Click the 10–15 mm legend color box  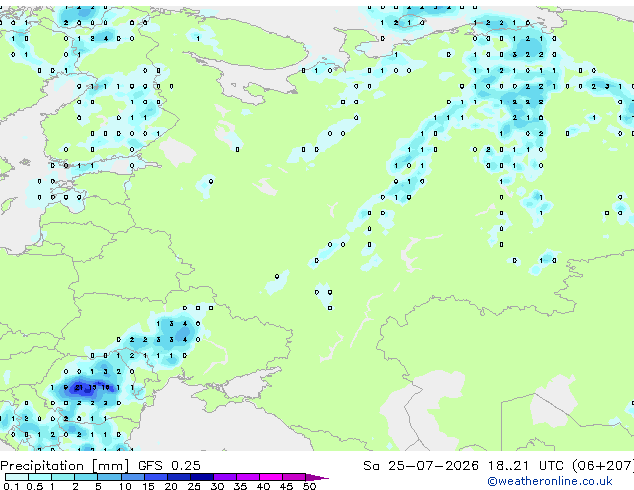pos(133,477)
